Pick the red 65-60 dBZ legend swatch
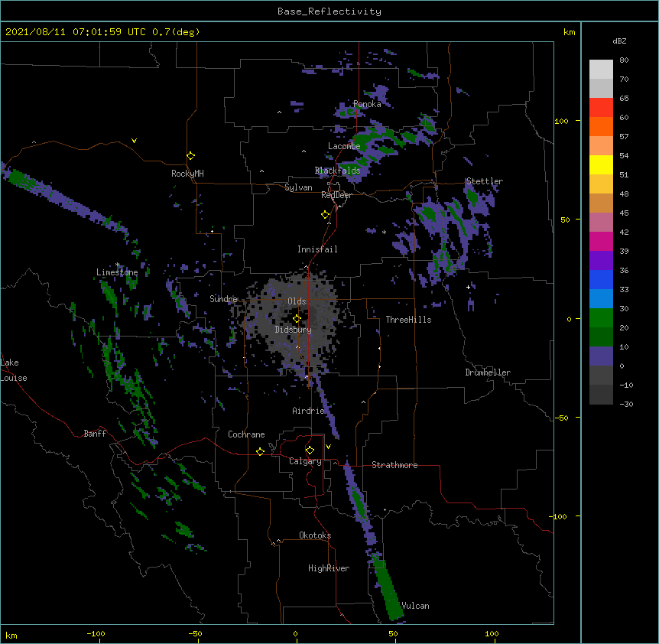Image resolution: width=659 pixels, height=644 pixels. [601, 108]
